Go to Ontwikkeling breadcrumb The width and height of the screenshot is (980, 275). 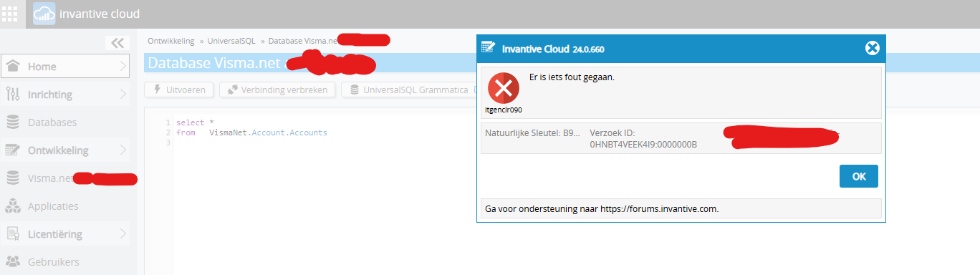pyautogui.click(x=170, y=41)
